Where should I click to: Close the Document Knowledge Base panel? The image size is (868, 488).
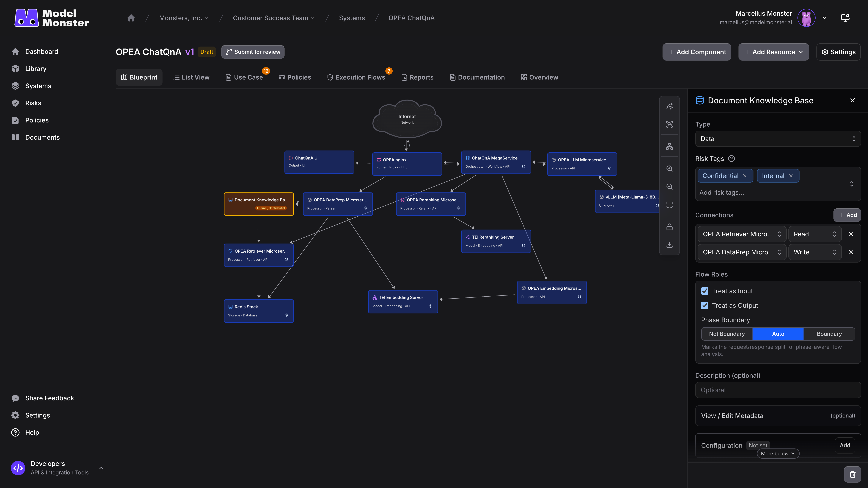852,100
